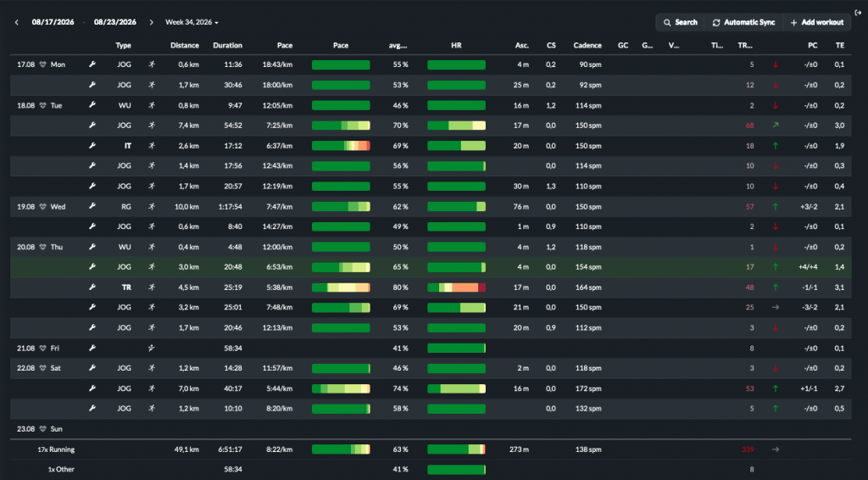This screenshot has width=868, height=480.
Task: Open wrench settings for Wednesday RG run
Action: click(92, 207)
